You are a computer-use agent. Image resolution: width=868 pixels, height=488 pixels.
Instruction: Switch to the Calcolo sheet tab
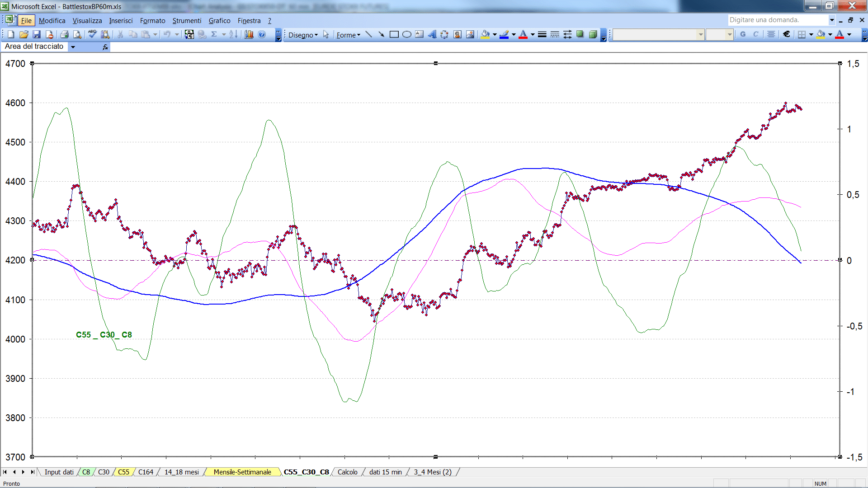347,472
